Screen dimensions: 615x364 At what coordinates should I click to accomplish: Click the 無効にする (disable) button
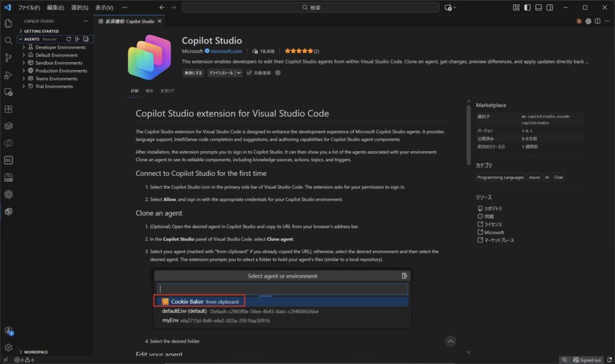click(x=192, y=73)
